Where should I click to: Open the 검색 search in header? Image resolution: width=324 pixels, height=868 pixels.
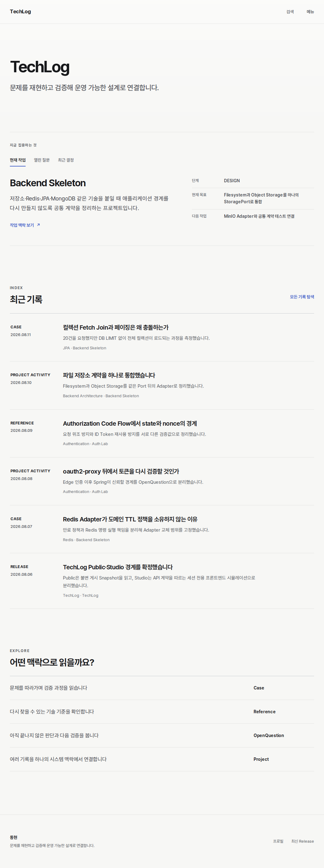[290, 12]
